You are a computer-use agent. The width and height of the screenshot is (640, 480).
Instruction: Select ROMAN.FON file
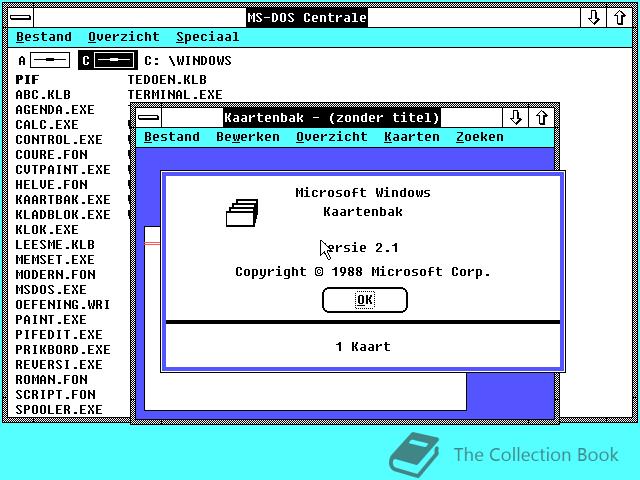(x=51, y=380)
